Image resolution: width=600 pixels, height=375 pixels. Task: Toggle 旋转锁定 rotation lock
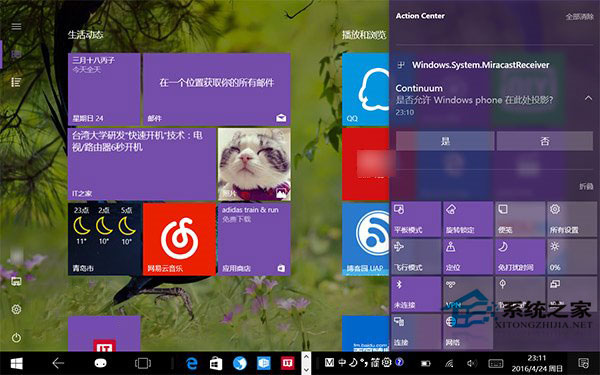[468, 219]
